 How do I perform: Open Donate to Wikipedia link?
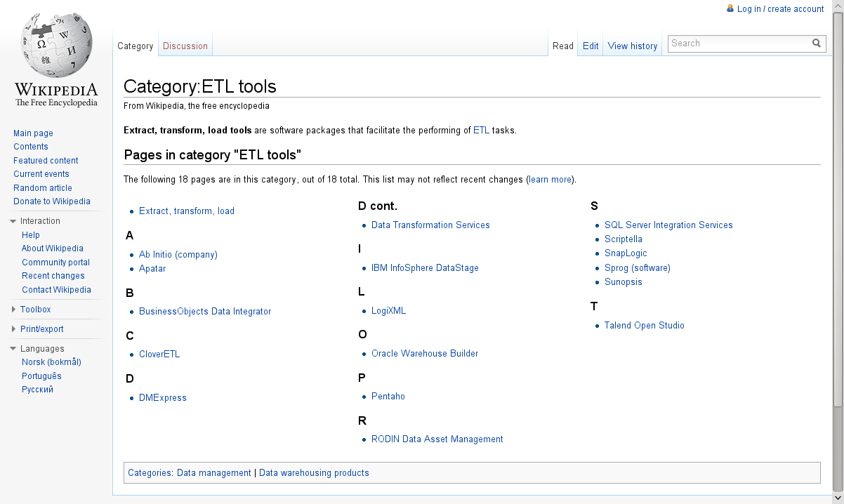click(52, 201)
